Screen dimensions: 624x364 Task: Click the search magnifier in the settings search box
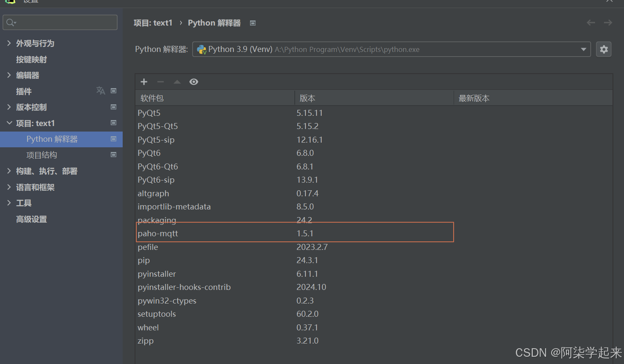[x=9, y=22]
